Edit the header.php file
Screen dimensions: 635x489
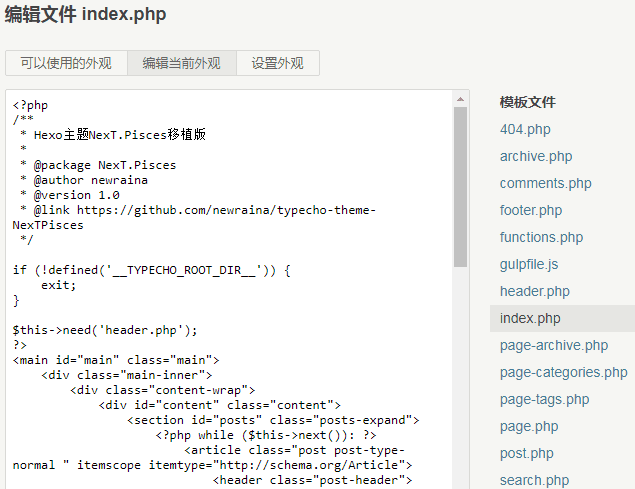click(534, 291)
